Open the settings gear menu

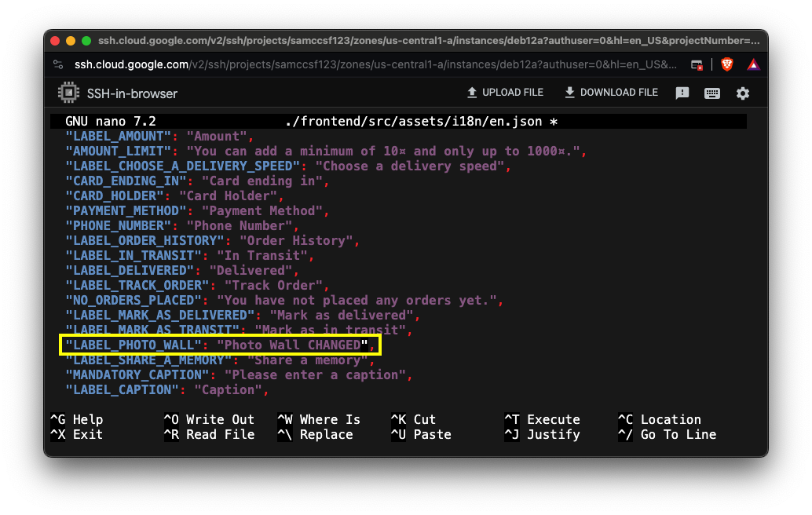743,93
